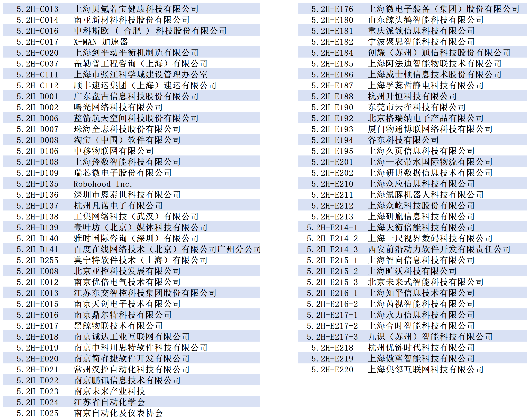
Task: Click booth number 5.2H-C013
Action: 38,9
